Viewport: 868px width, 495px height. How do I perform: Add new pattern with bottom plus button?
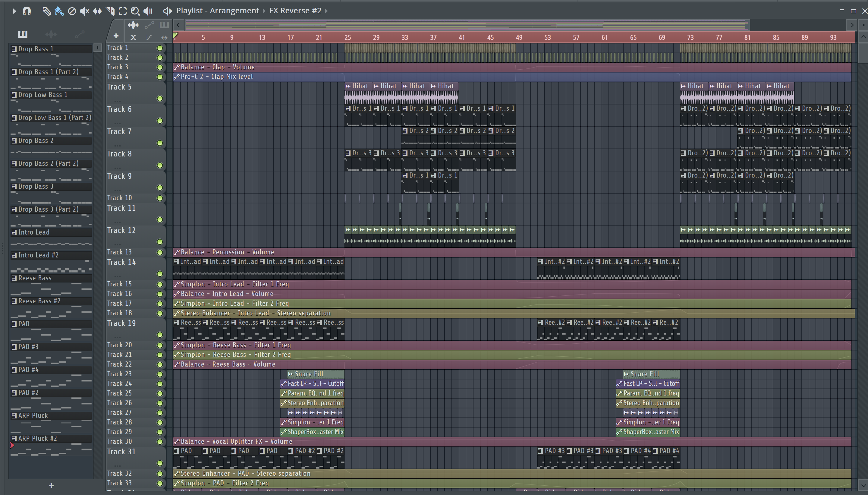[x=51, y=485]
